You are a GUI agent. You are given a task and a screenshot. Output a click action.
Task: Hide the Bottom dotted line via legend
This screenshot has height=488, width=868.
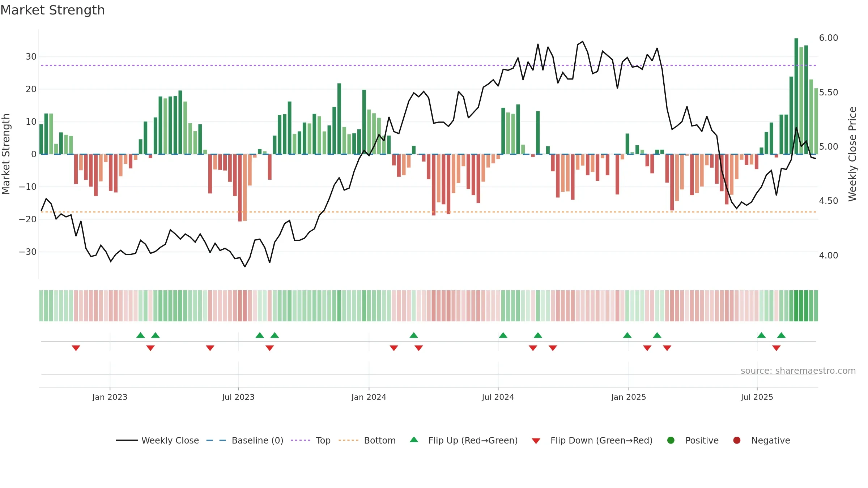click(x=367, y=440)
